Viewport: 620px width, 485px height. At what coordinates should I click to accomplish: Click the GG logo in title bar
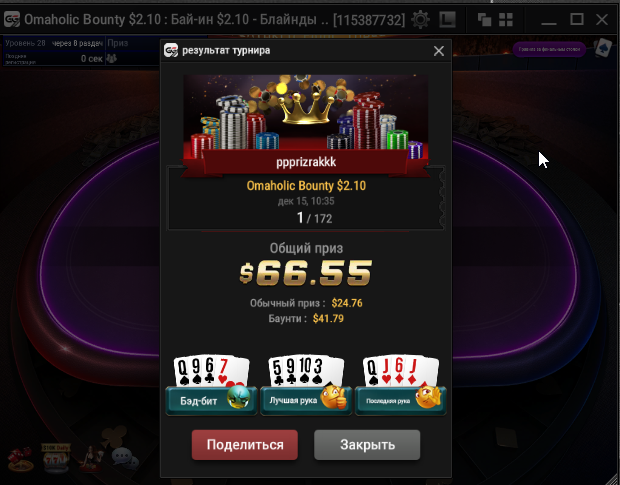point(12,19)
